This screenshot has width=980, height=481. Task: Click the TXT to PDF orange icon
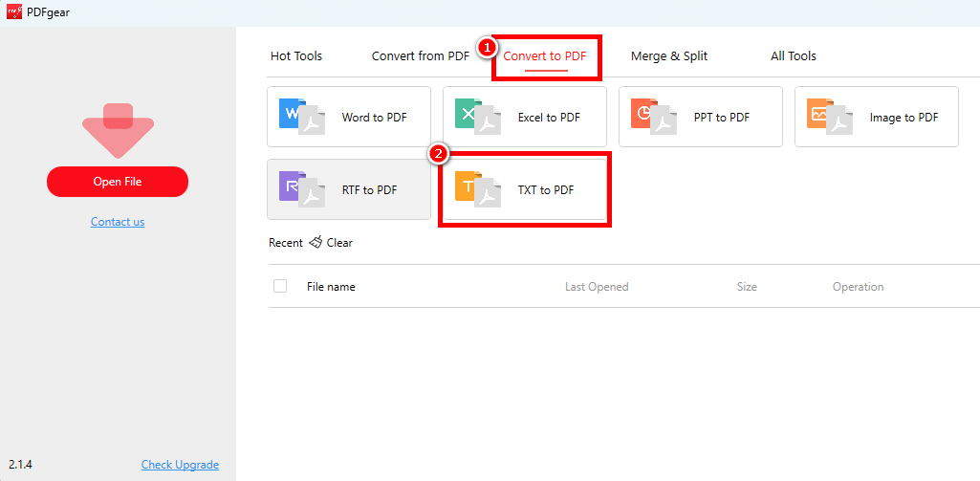click(478, 189)
